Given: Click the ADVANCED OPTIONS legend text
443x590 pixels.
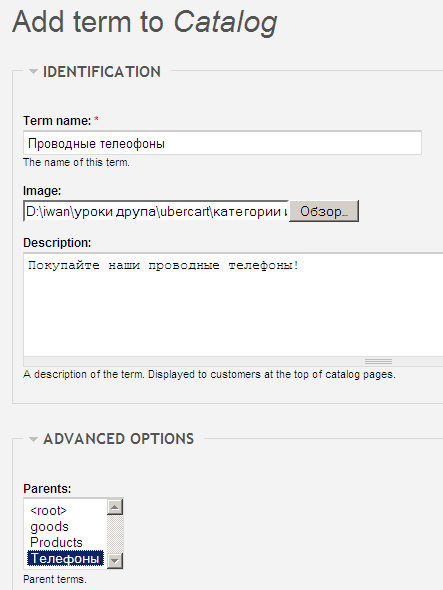Looking at the screenshot, I should click(x=119, y=439).
